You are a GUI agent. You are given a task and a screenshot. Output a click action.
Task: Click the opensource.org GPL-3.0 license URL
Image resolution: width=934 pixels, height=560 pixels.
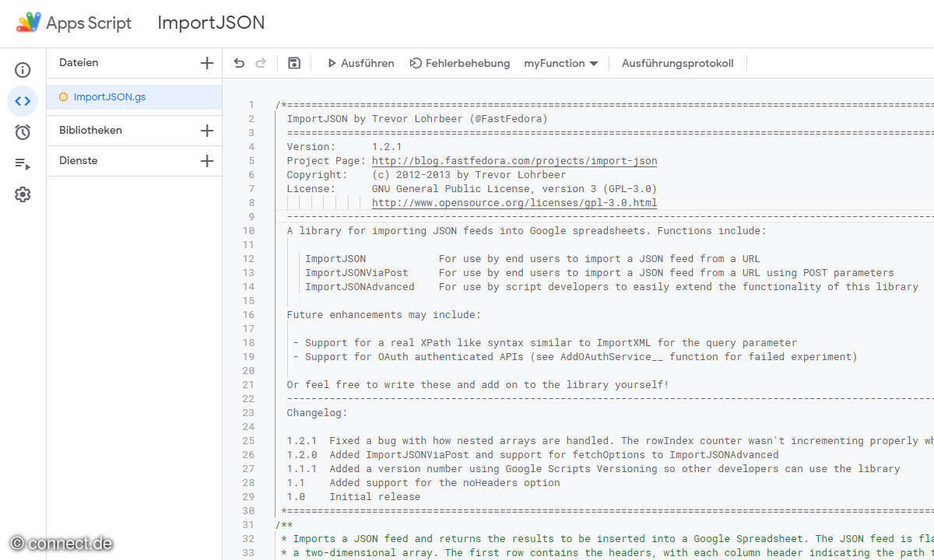(x=514, y=203)
